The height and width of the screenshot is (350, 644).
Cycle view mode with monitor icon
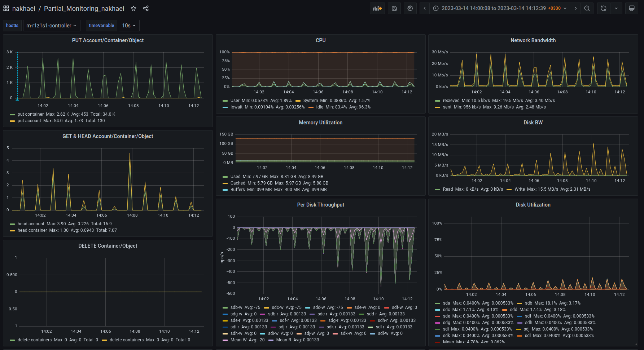631,8
